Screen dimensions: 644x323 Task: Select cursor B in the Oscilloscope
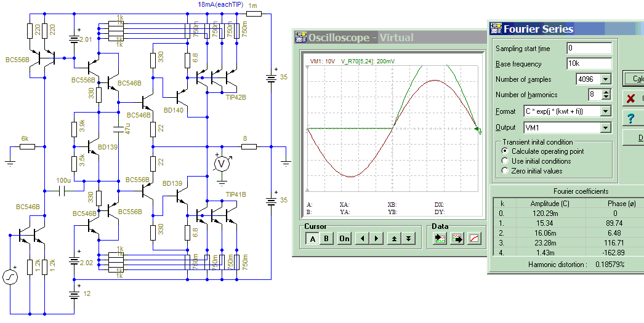click(326, 239)
